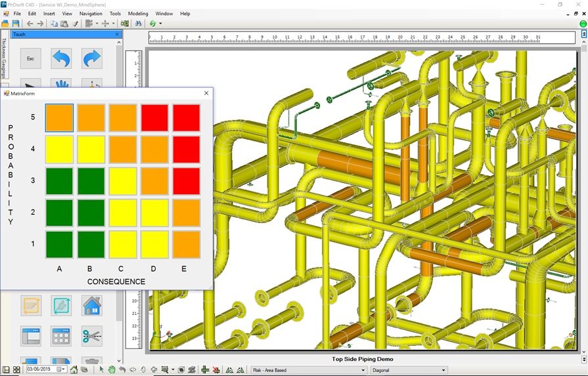The height and width of the screenshot is (376, 588).
Task: Open the Diagonal dropdown
Action: pos(409,370)
